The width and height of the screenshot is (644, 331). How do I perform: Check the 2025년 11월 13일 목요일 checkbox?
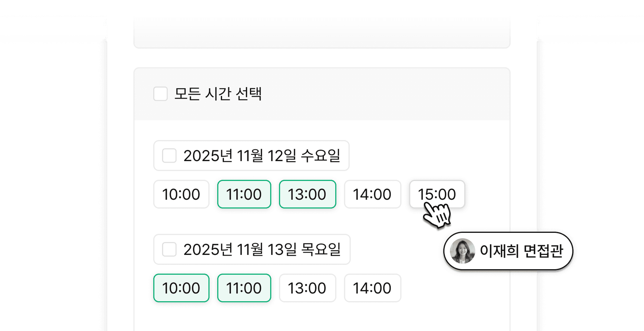(x=169, y=250)
